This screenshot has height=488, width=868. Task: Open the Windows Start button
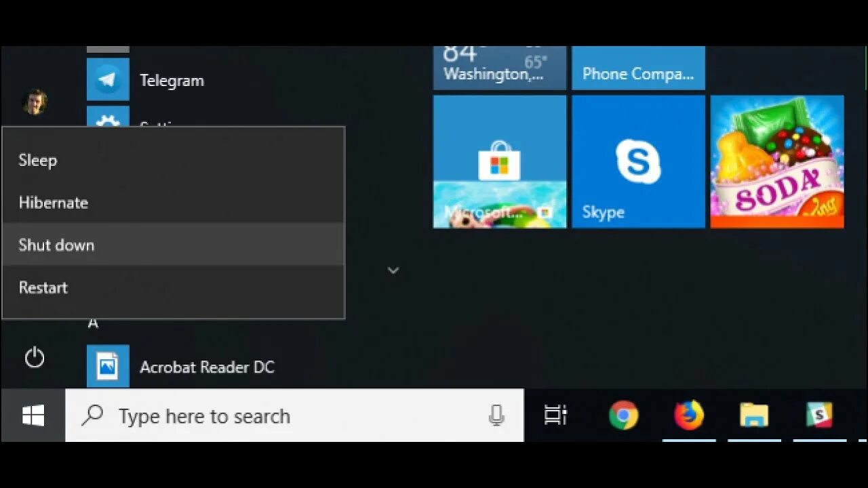(x=33, y=415)
